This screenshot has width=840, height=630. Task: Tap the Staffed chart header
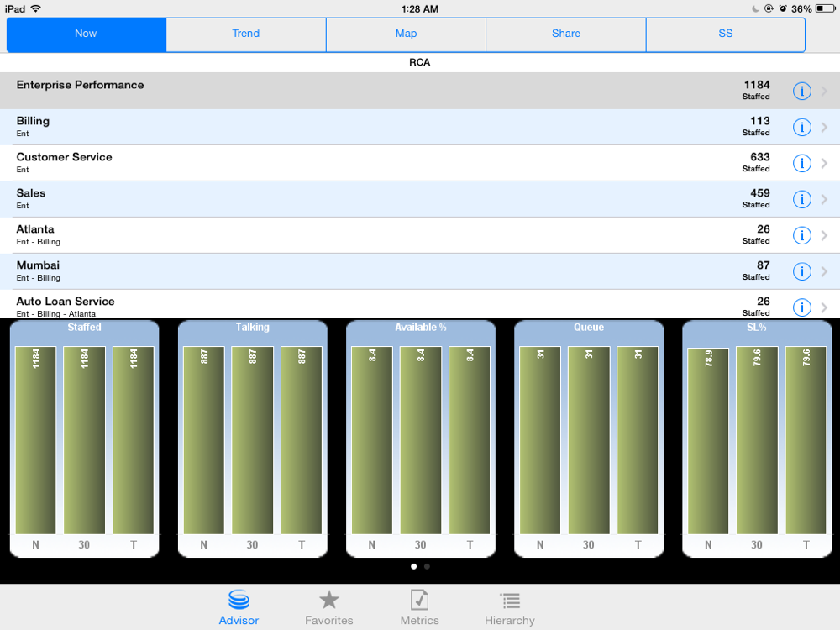(x=84, y=328)
